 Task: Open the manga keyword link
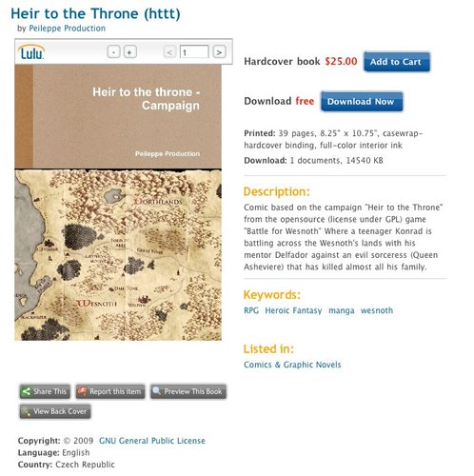342,310
